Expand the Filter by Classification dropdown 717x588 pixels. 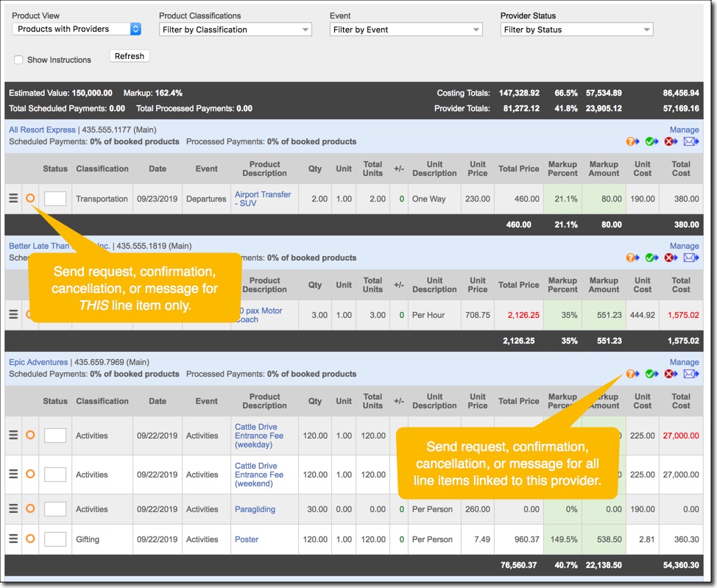coord(236,29)
